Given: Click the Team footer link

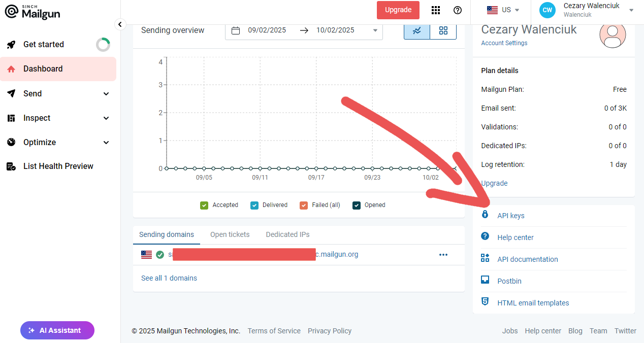Looking at the screenshot, I should [598, 331].
